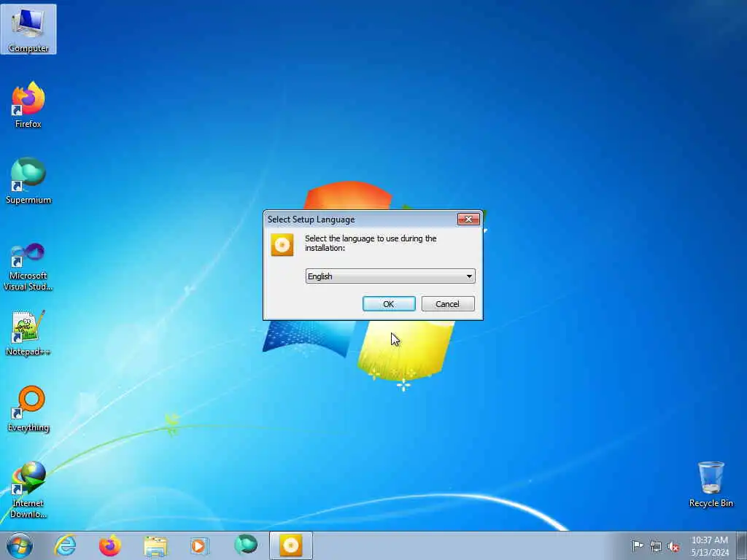
Task: Select the Supermium desktop shortcut
Action: 28,181
